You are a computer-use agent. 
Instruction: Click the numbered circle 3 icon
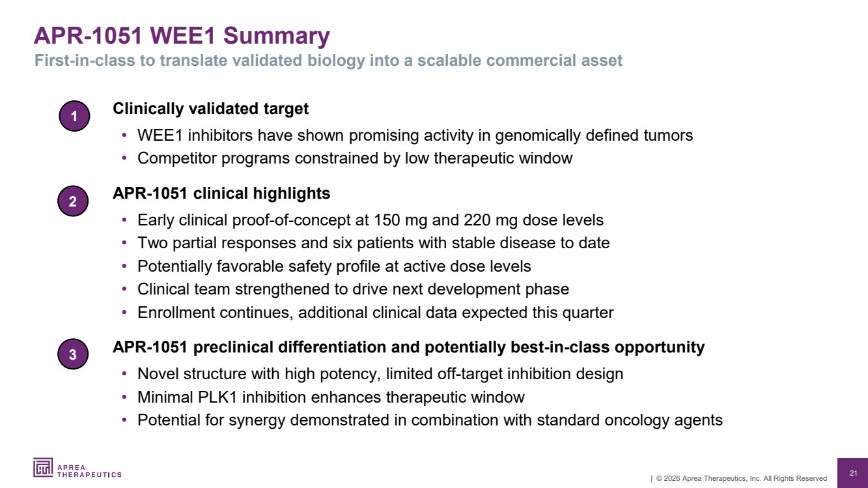[73, 354]
